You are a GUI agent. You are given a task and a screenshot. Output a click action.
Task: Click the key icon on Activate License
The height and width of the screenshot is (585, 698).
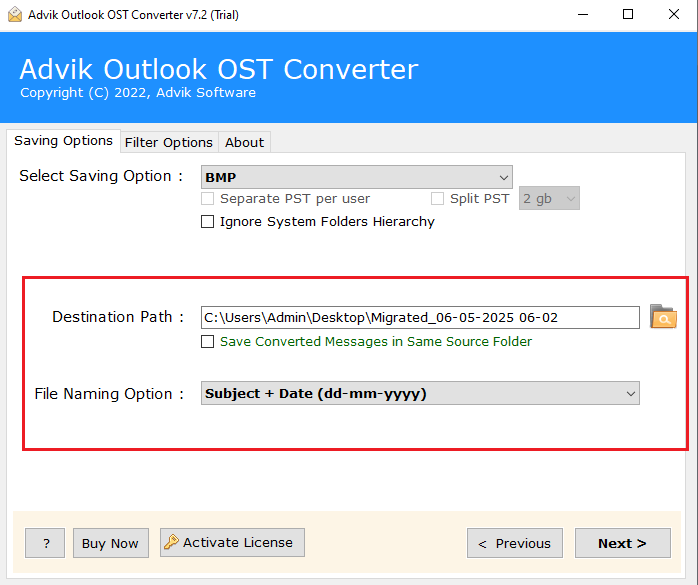(171, 542)
